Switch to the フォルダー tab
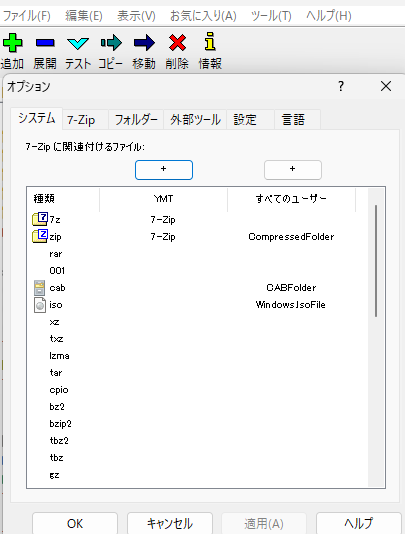The height and width of the screenshot is (534, 405). coord(136,120)
